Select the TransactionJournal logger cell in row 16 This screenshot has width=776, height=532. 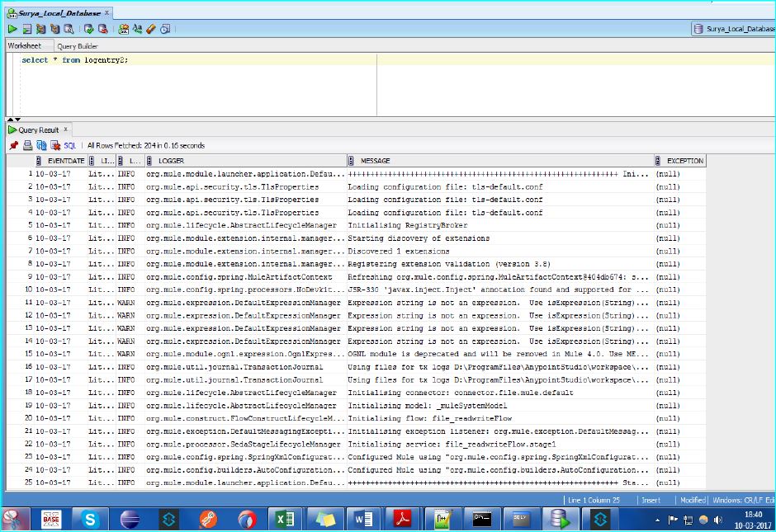(x=246, y=367)
